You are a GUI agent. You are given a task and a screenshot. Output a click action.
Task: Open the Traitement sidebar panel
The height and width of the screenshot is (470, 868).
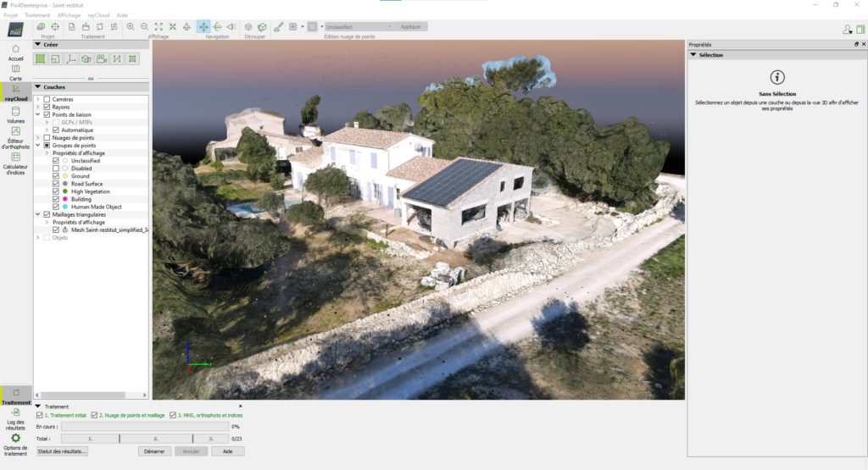tap(16, 396)
